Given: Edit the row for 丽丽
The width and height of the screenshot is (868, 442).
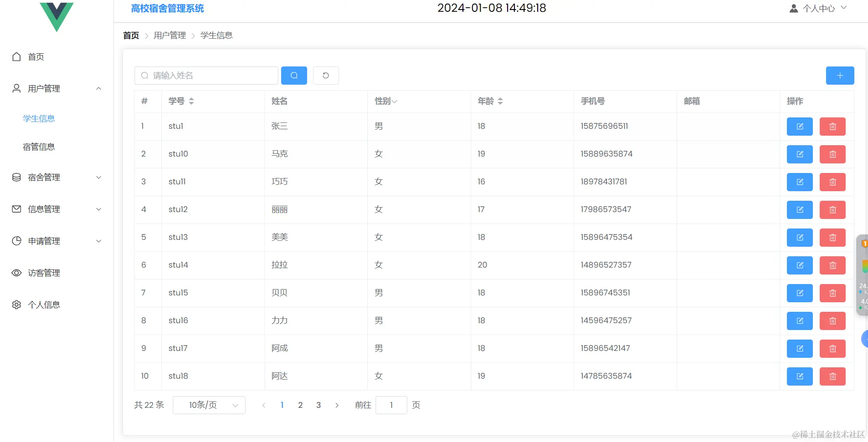Looking at the screenshot, I should (800, 210).
